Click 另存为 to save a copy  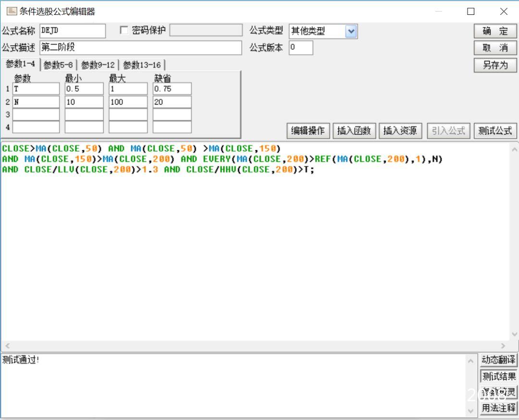[x=495, y=65]
